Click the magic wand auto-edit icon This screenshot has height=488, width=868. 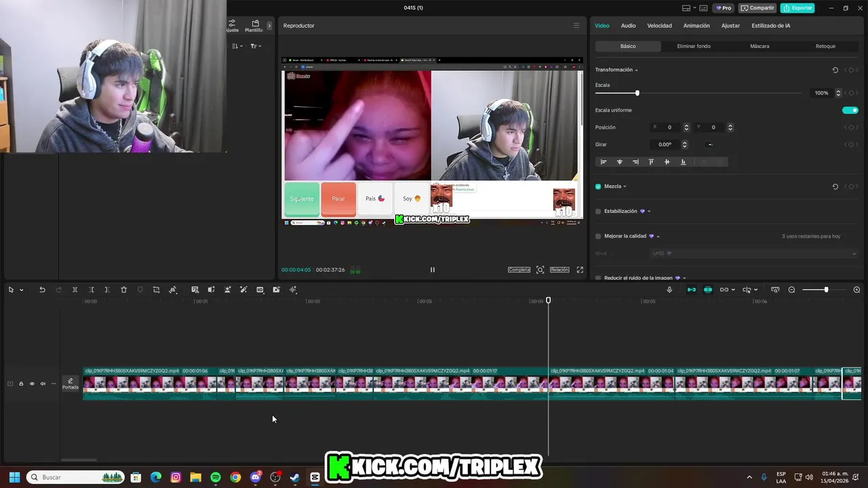(243, 289)
